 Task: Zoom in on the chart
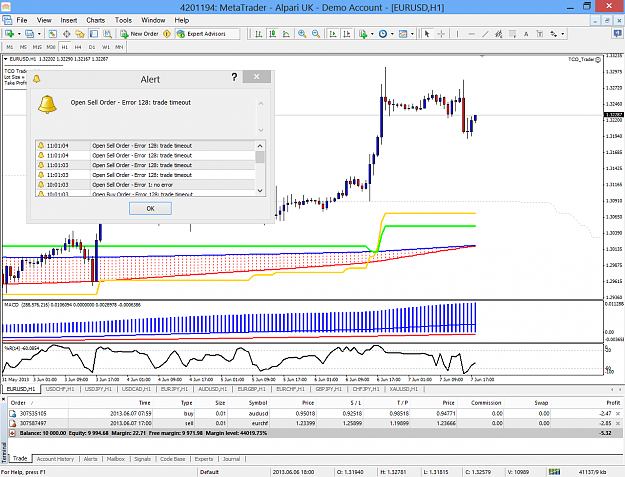(x=302, y=34)
